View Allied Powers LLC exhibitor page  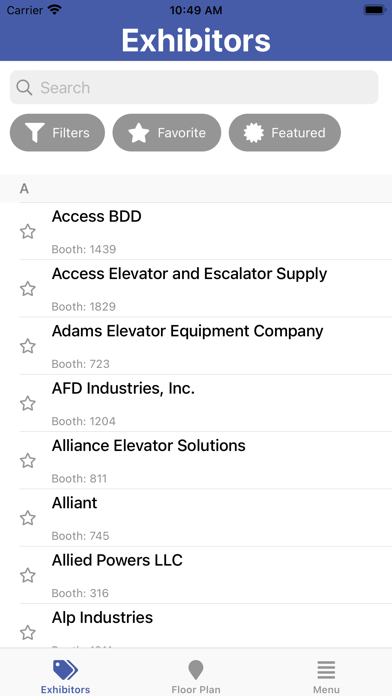[x=206, y=575]
